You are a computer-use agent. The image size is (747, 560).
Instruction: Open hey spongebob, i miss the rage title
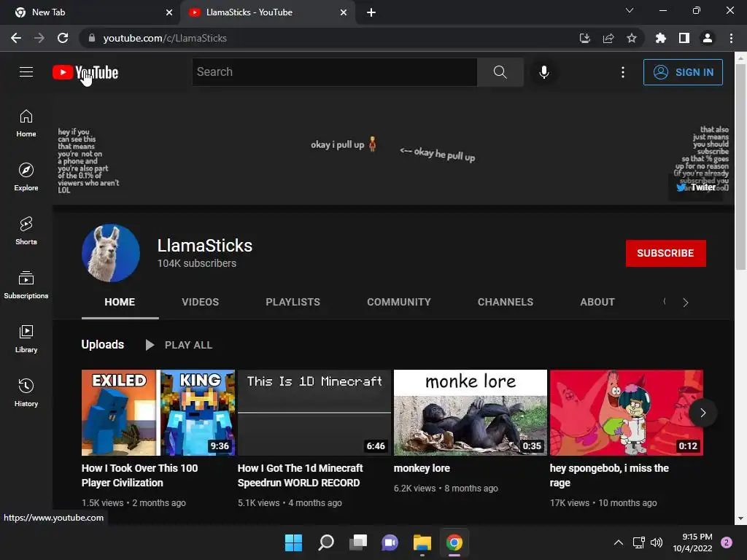(609, 475)
